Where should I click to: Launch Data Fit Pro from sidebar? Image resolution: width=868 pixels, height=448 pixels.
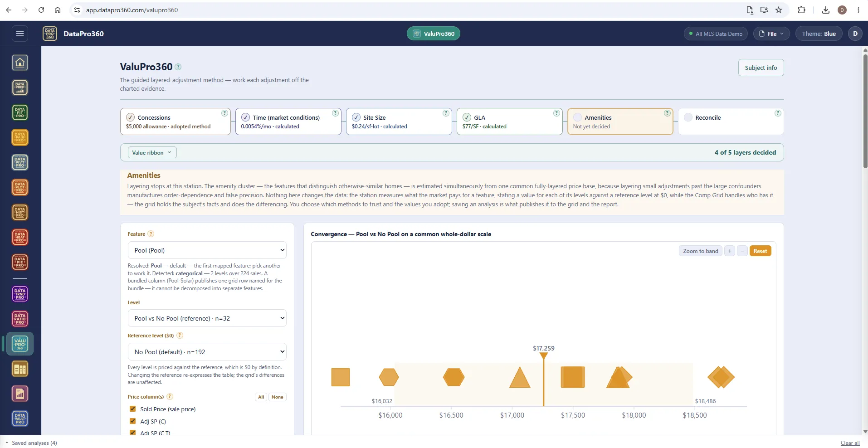(x=20, y=112)
